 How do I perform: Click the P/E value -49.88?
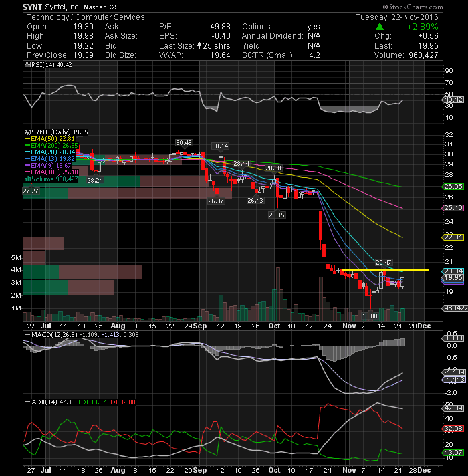(x=219, y=27)
